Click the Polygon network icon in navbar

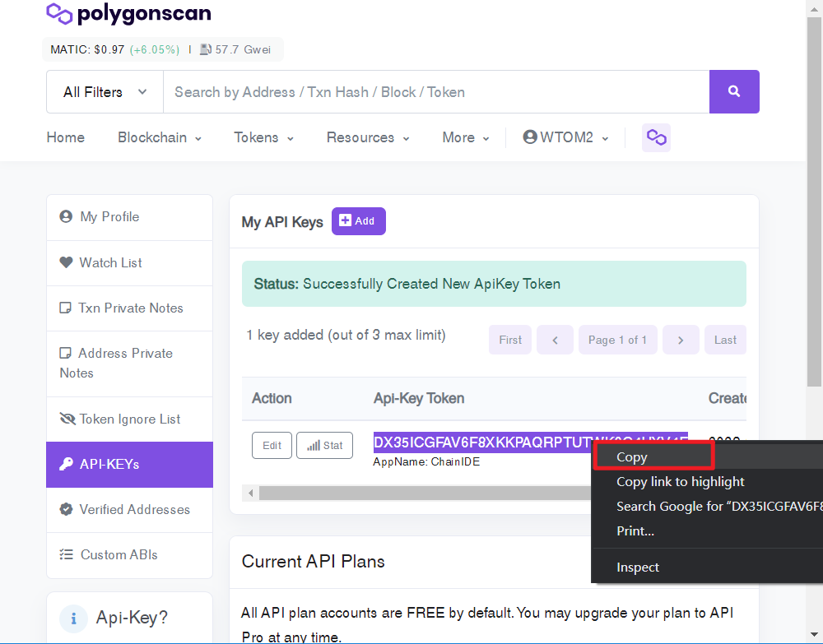pos(656,137)
